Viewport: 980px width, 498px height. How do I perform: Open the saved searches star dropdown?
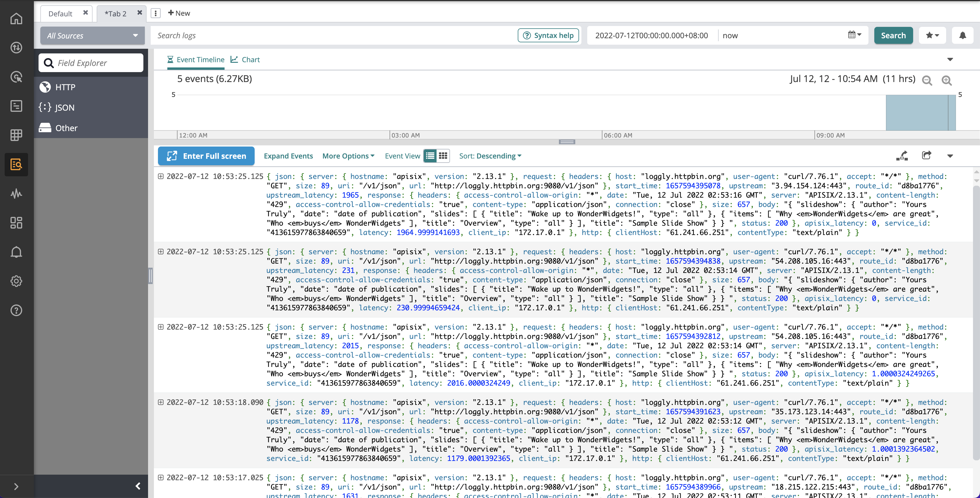pos(932,35)
